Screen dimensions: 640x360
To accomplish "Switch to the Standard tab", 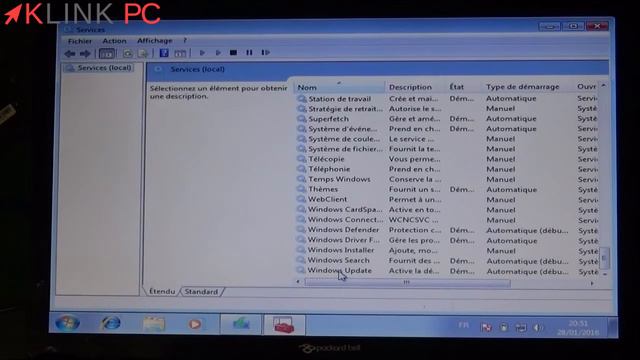I will [201, 292].
